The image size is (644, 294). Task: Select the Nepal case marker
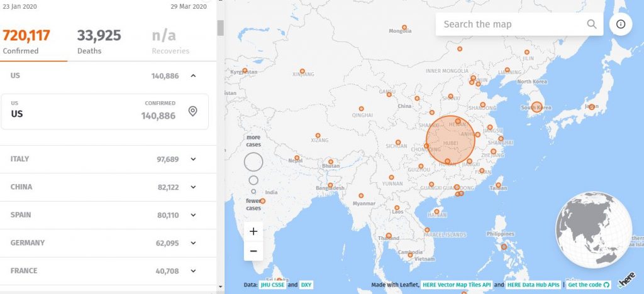[297, 158]
